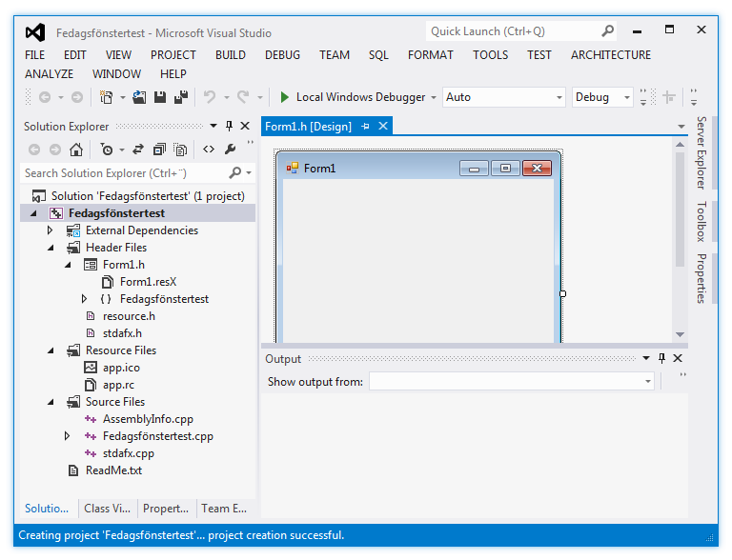This screenshot has height=560, width=732.
Task: Click the designer scrollbar down arrow
Action: [681, 334]
